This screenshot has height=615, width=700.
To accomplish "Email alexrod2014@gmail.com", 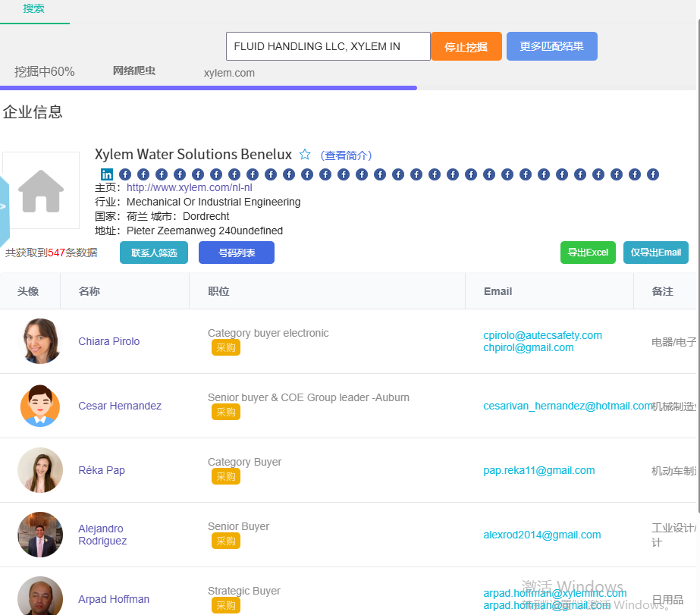I will [542, 535].
